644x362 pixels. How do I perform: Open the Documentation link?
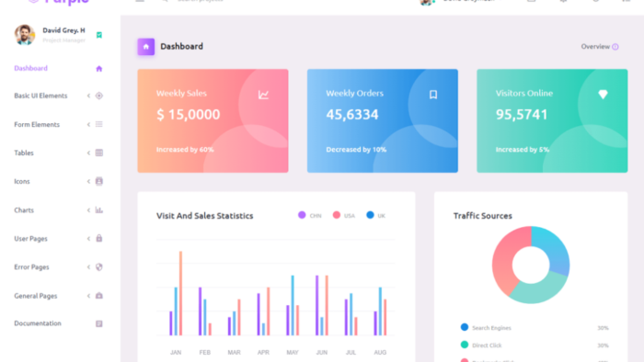pyautogui.click(x=38, y=323)
